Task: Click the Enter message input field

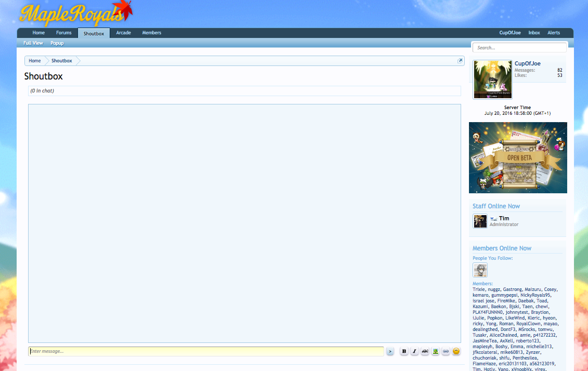Action: pos(206,351)
